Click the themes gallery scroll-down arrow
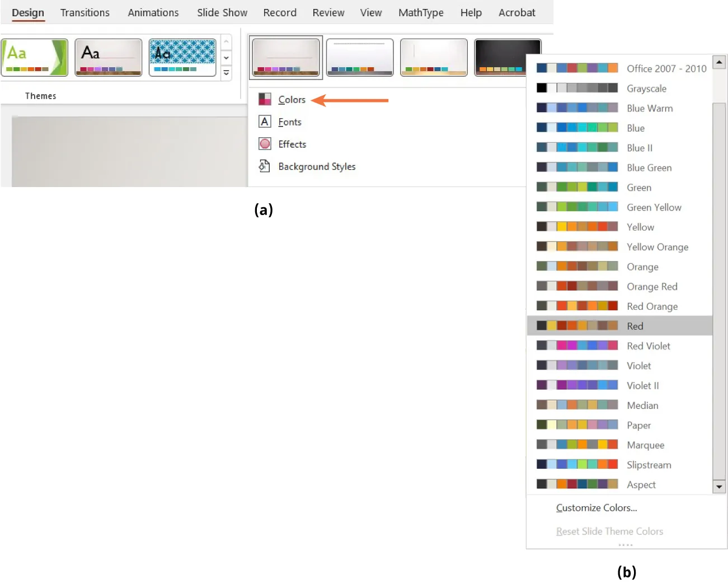Screen dimensions: 728x583 tap(226, 58)
